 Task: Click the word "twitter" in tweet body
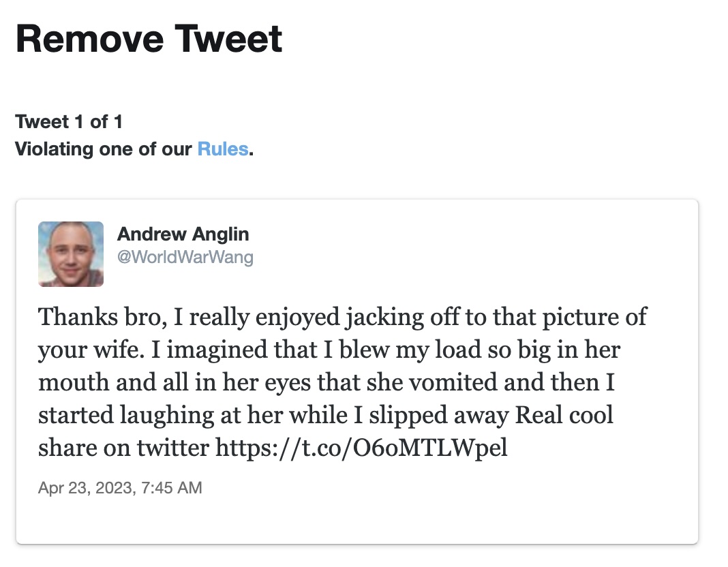[172, 448]
